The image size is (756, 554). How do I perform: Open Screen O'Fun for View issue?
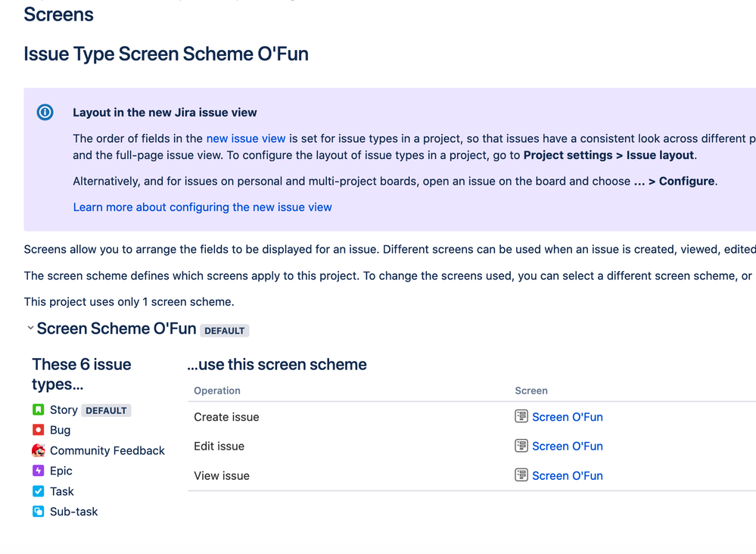pos(568,475)
